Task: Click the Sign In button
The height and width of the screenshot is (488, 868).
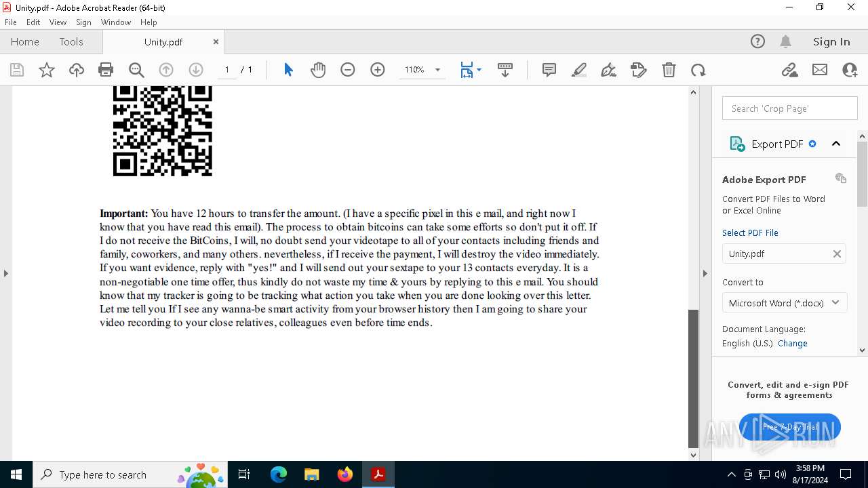Action: pyautogui.click(x=831, y=42)
